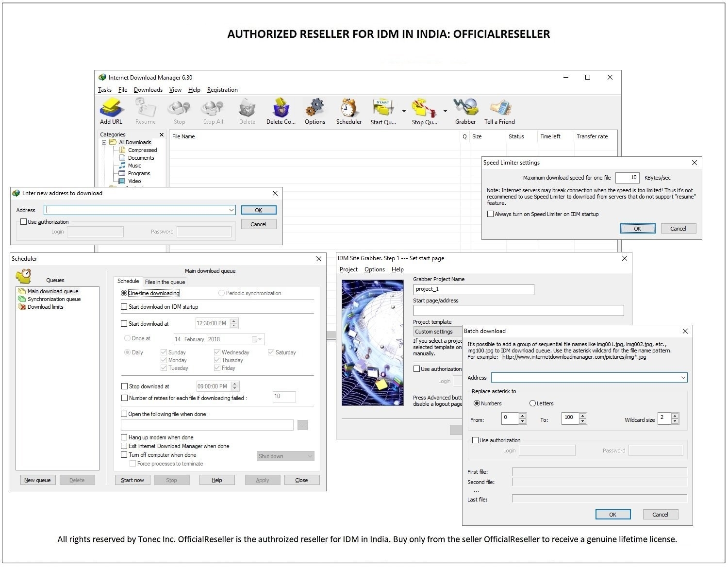
Task: Click the Tell a Friend icon
Action: tap(499, 111)
